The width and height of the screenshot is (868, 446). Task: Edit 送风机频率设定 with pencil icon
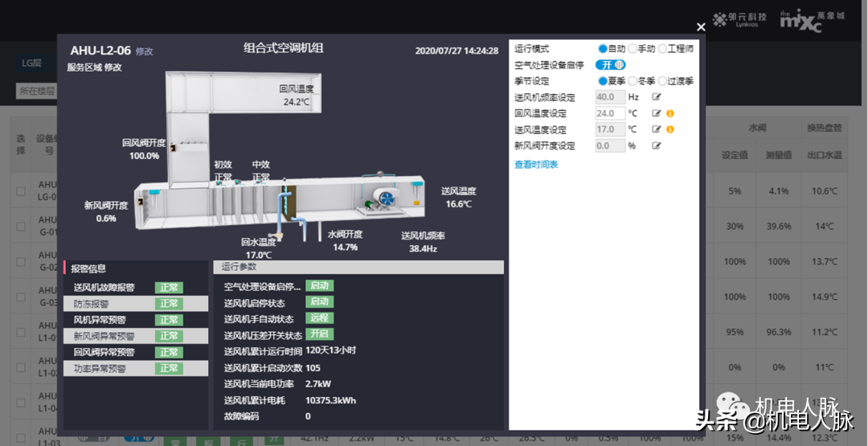click(656, 97)
